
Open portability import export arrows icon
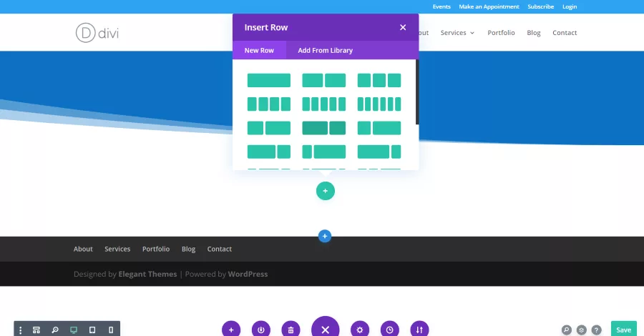point(419,330)
